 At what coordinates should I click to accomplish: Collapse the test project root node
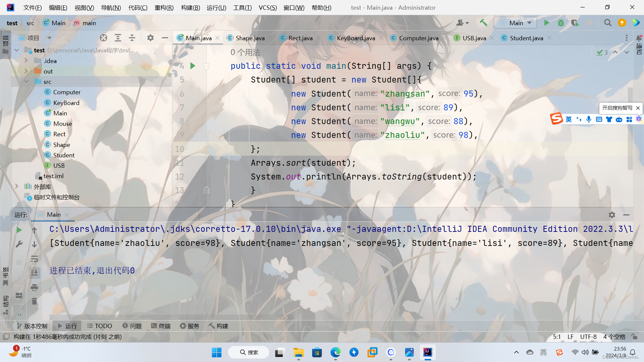click(x=17, y=50)
